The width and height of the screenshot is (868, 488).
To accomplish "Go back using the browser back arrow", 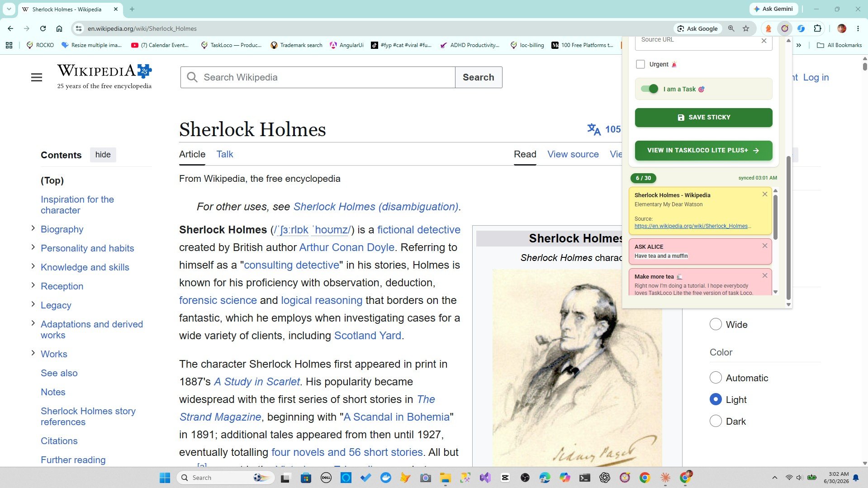I will click(10, 28).
